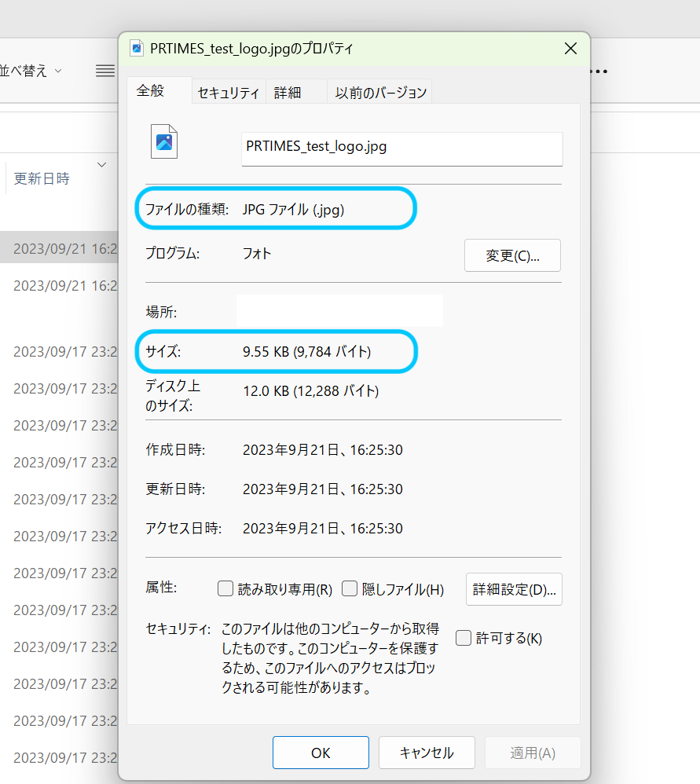Sort by the 更新日時 column header
This screenshot has width=700, height=784.
[x=42, y=179]
